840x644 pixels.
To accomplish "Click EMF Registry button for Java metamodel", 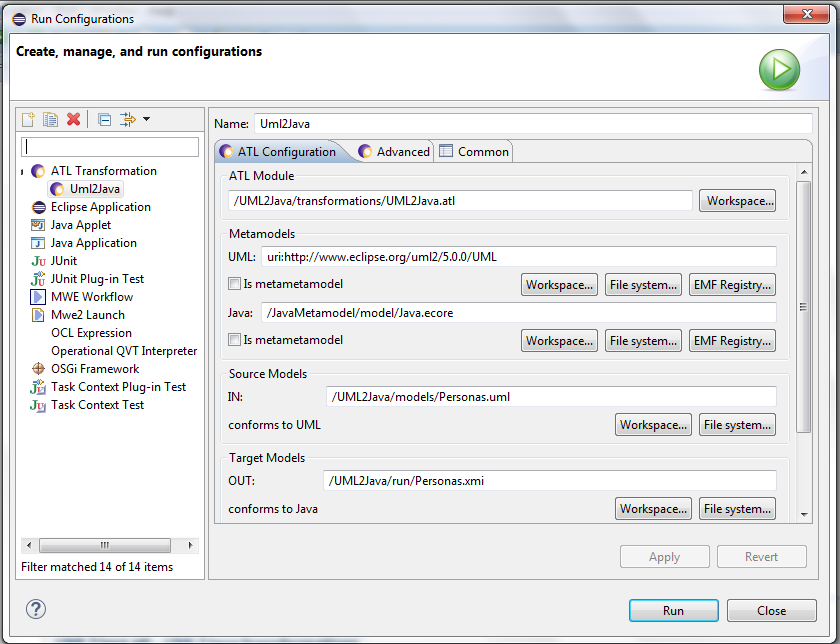I will (x=732, y=341).
